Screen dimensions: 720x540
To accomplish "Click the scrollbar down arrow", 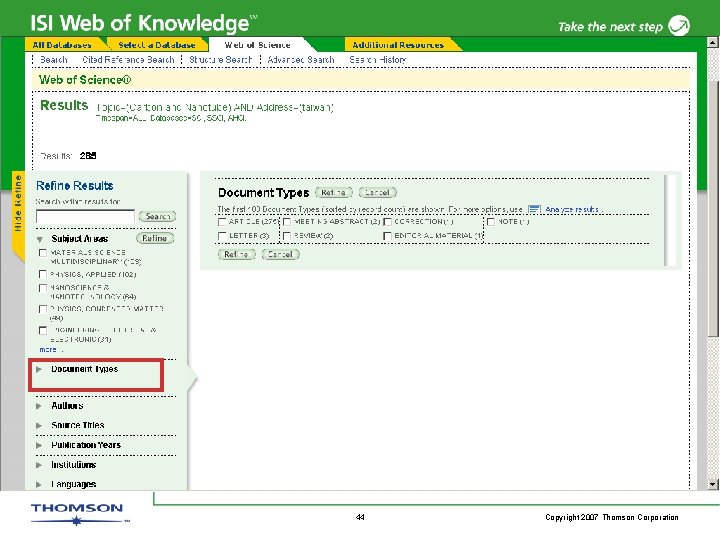I will click(x=712, y=484).
